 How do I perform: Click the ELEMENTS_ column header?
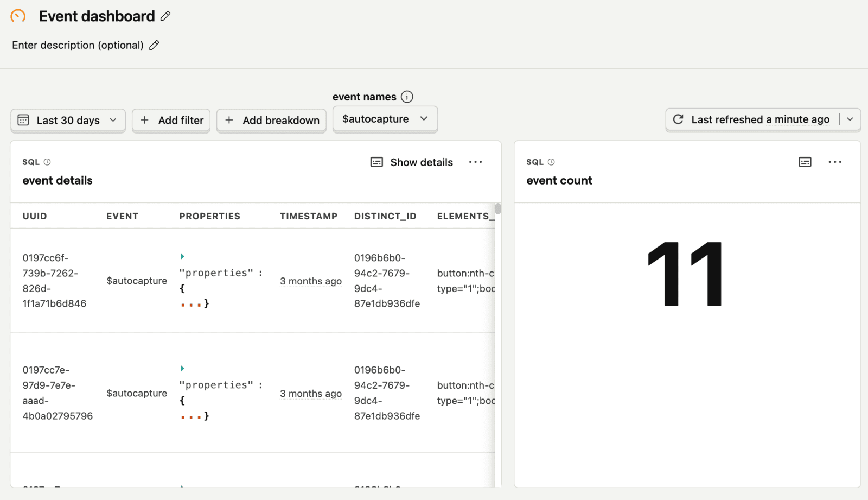[466, 216]
